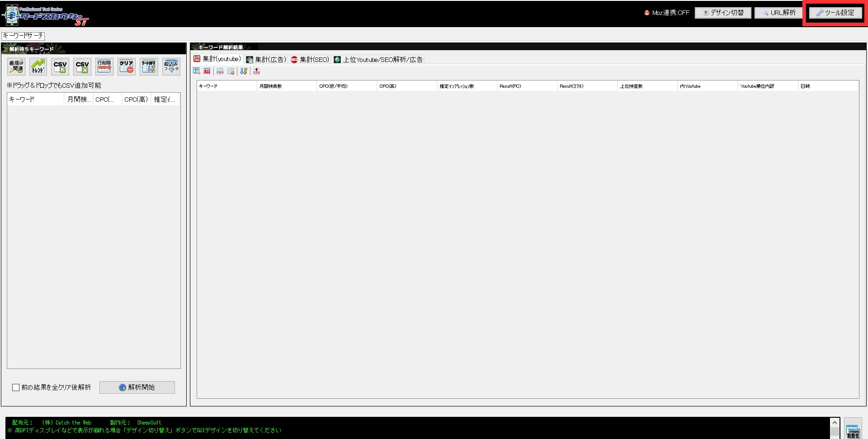Open the トレンド trend keyword icon
Image resolution: width=868 pixels, height=439 pixels.
coord(38,66)
